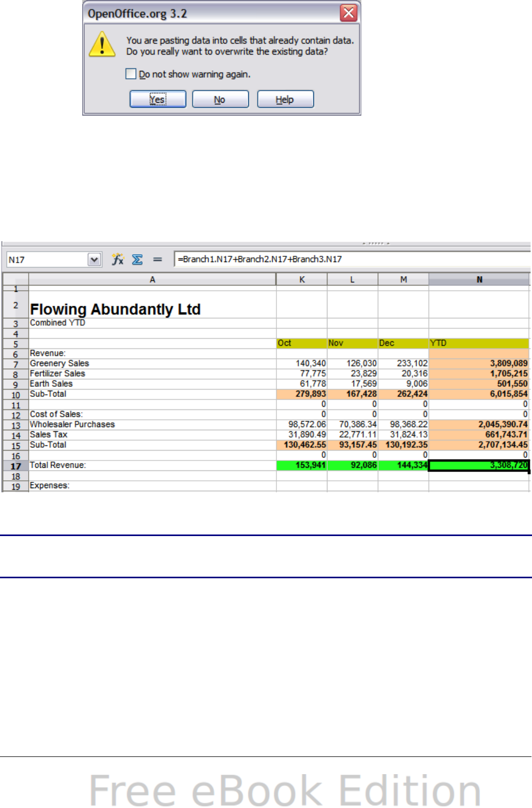Open the Function Wizard (fx) icon
This screenshot has height=808, width=532.
tap(118, 259)
